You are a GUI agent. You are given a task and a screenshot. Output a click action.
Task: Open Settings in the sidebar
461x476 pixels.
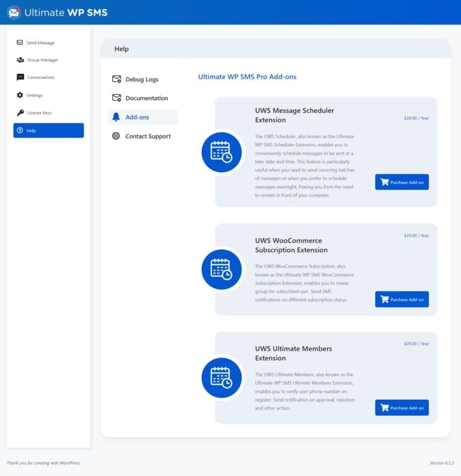(x=49, y=95)
